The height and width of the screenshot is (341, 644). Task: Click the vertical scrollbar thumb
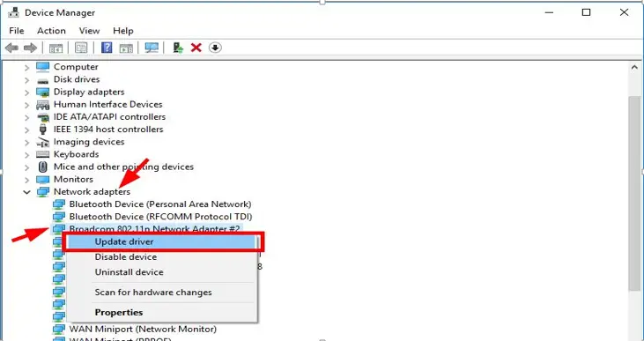[x=635, y=193]
